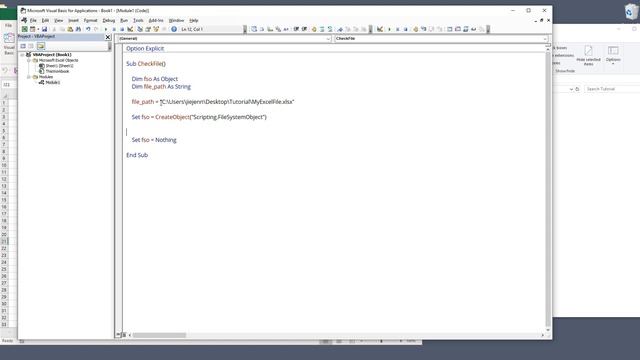The image size is (640, 360).
Task: Close the Project - VBAProject panel
Action: (x=108, y=37)
